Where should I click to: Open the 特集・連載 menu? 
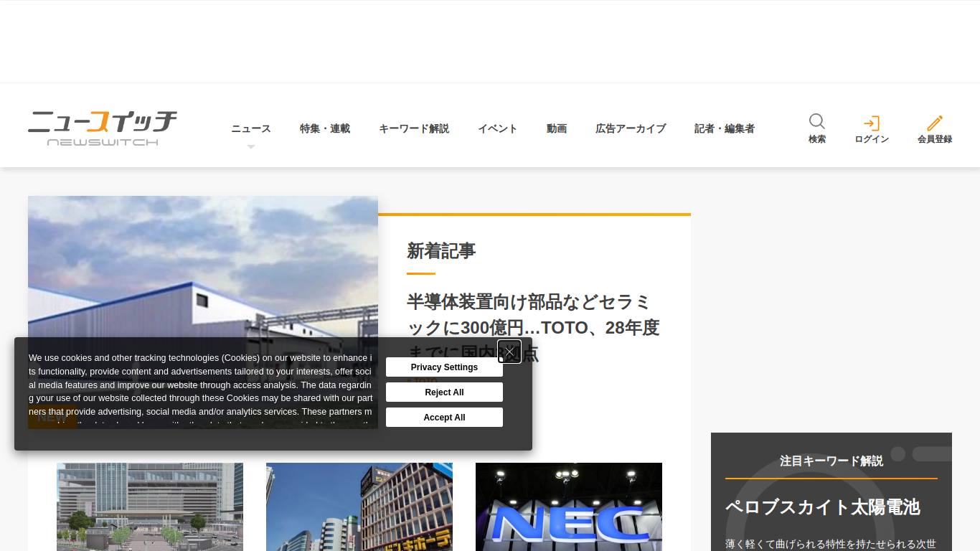325,128
